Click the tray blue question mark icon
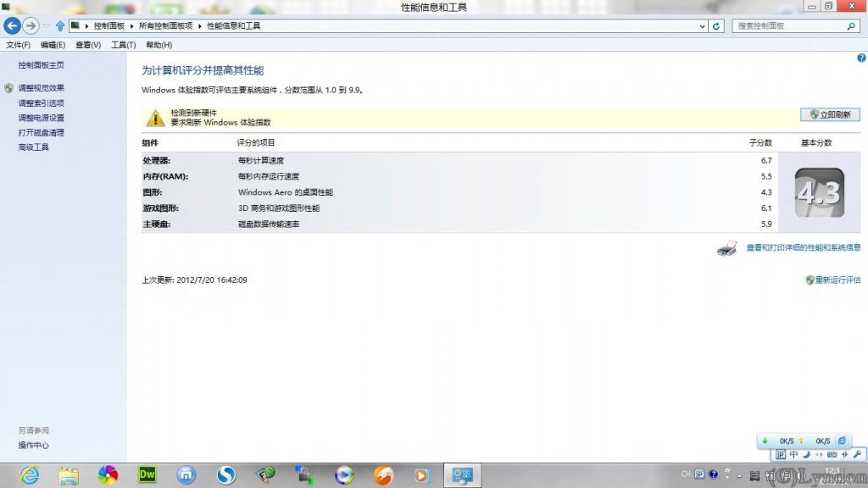The image size is (868, 488). [x=714, y=474]
